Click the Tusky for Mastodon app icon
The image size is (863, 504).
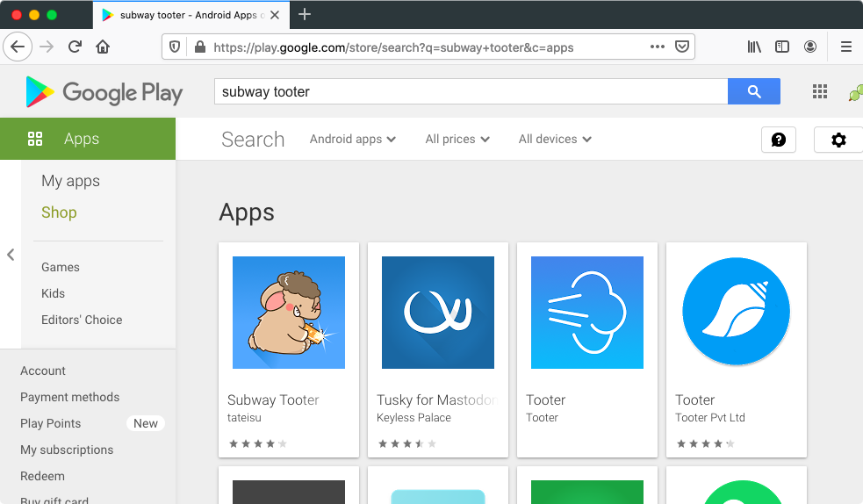pos(438,313)
